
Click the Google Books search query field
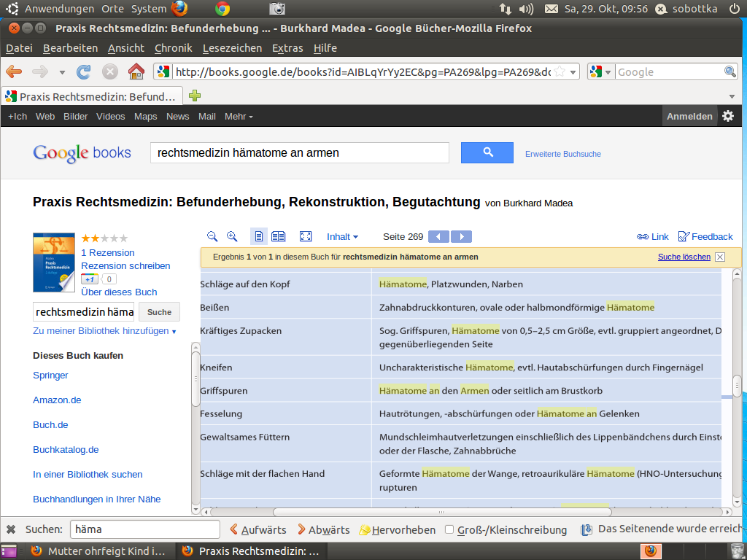point(300,153)
